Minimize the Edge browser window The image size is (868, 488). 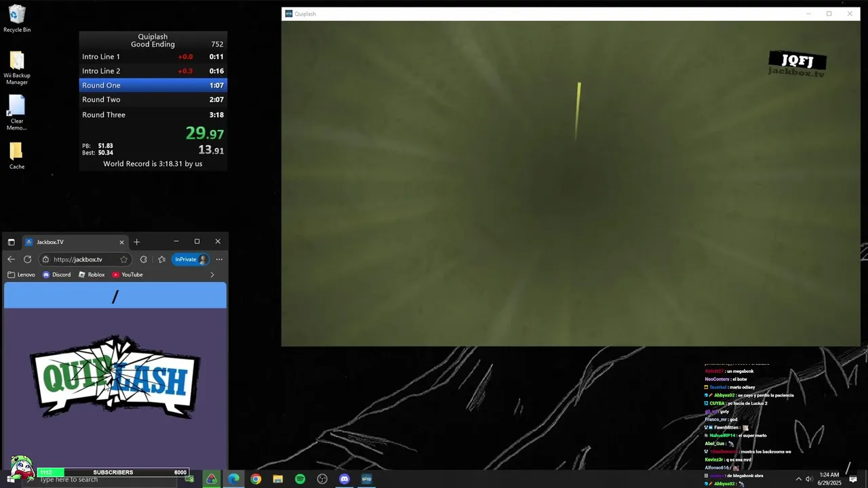(176, 241)
